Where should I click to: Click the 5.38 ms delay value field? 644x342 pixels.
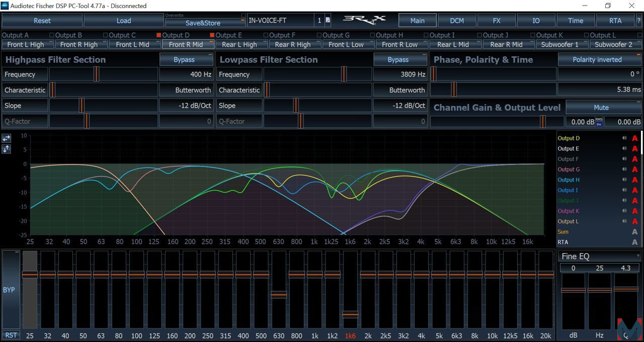tap(600, 90)
